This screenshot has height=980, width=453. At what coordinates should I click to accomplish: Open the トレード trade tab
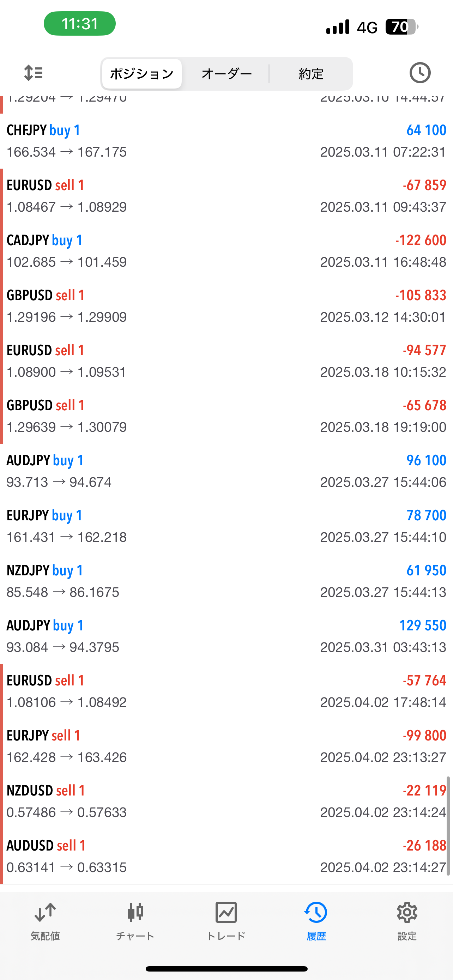226,921
